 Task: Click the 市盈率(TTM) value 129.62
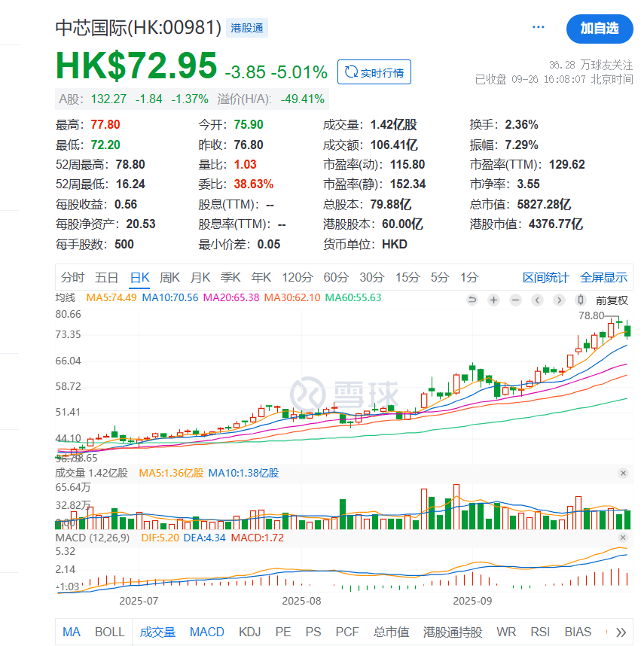tap(566, 165)
